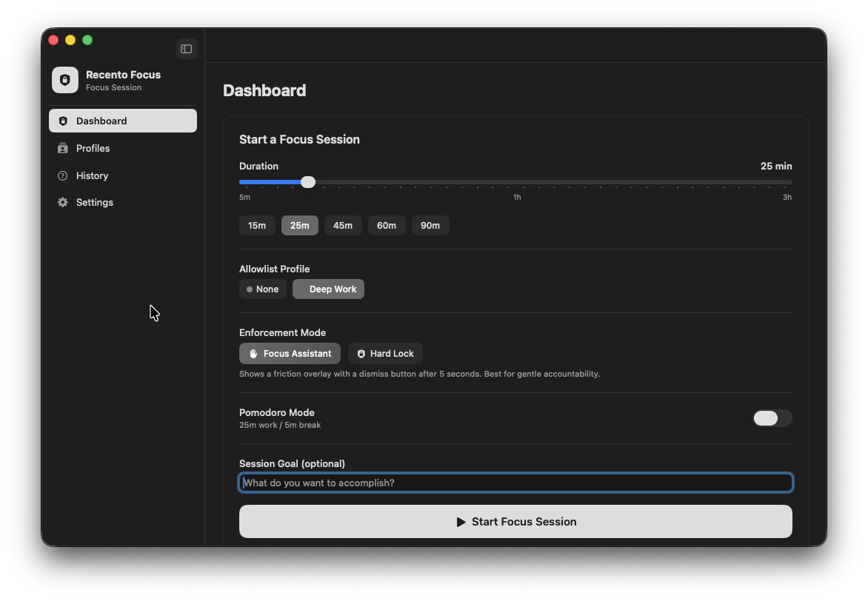The width and height of the screenshot is (868, 601).
Task: Click the 1h slider label
Action: coord(516,197)
